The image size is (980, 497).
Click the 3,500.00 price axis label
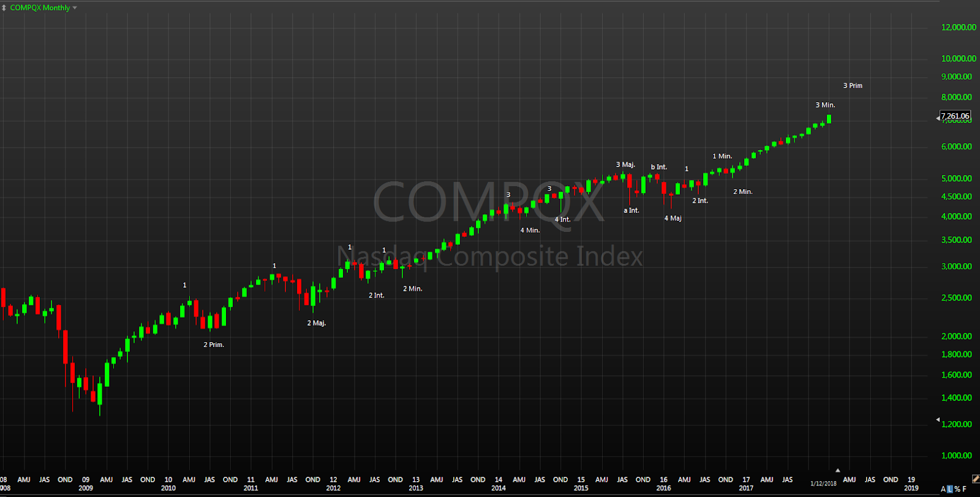(x=957, y=241)
